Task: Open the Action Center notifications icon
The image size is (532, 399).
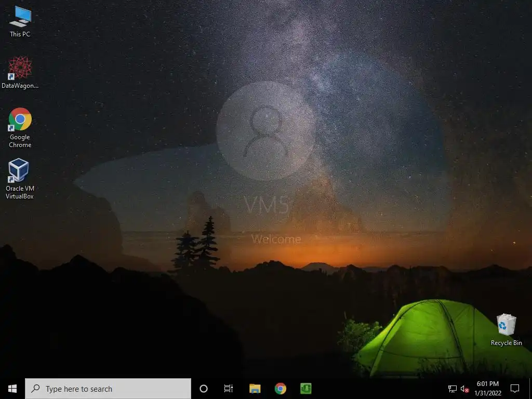Action: pyautogui.click(x=515, y=389)
